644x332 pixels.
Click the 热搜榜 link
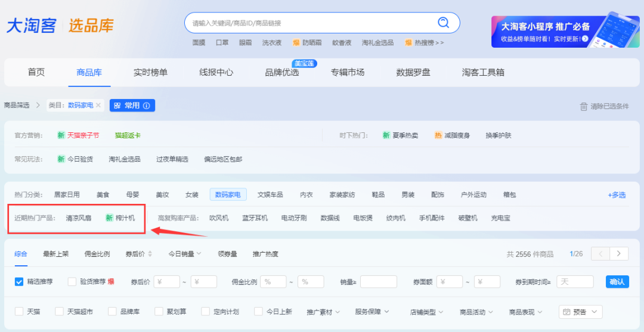pyautogui.click(x=429, y=43)
